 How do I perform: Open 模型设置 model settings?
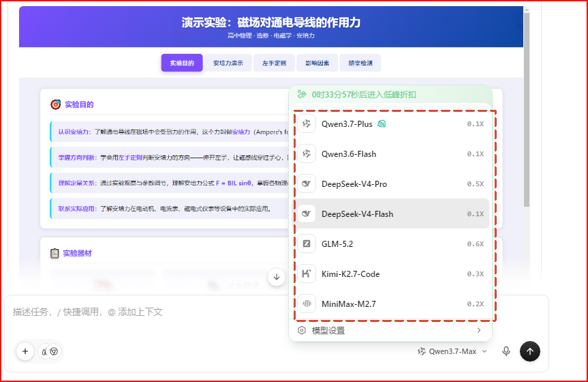(390, 331)
